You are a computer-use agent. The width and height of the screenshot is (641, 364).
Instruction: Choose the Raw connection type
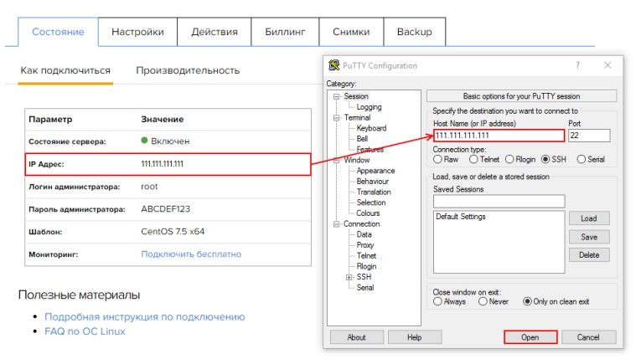tap(438, 159)
